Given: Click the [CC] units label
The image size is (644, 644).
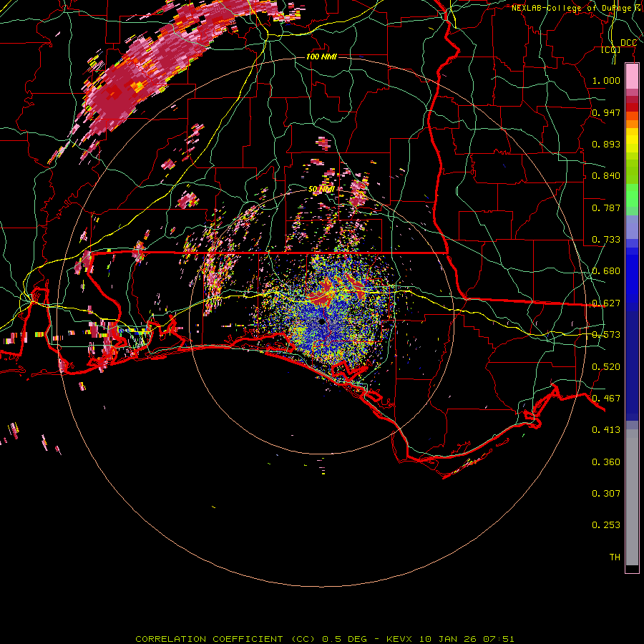Looking at the screenshot, I should click(x=611, y=50).
